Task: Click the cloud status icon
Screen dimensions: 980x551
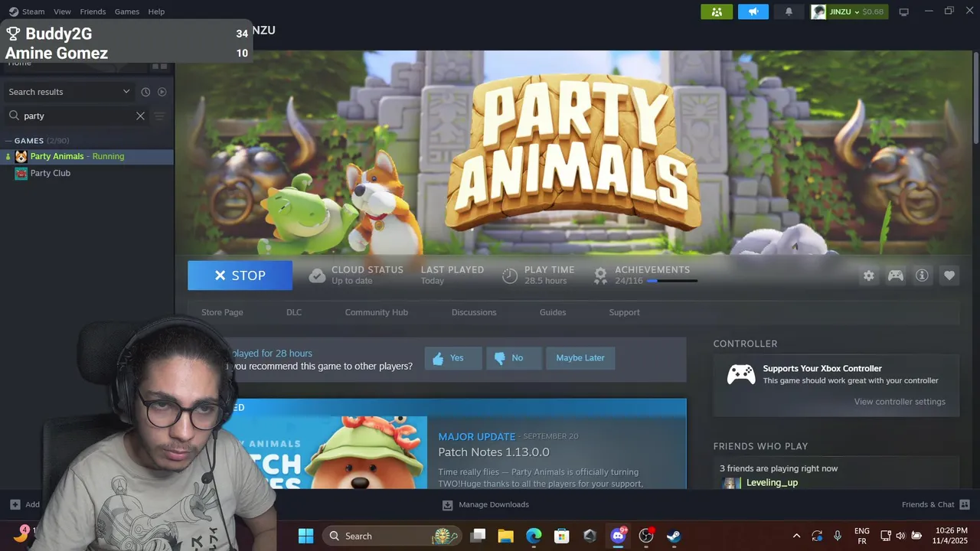Action: tap(317, 275)
